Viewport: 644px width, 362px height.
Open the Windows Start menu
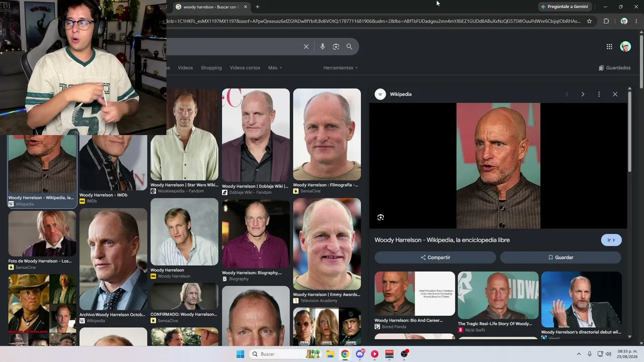[x=240, y=354]
